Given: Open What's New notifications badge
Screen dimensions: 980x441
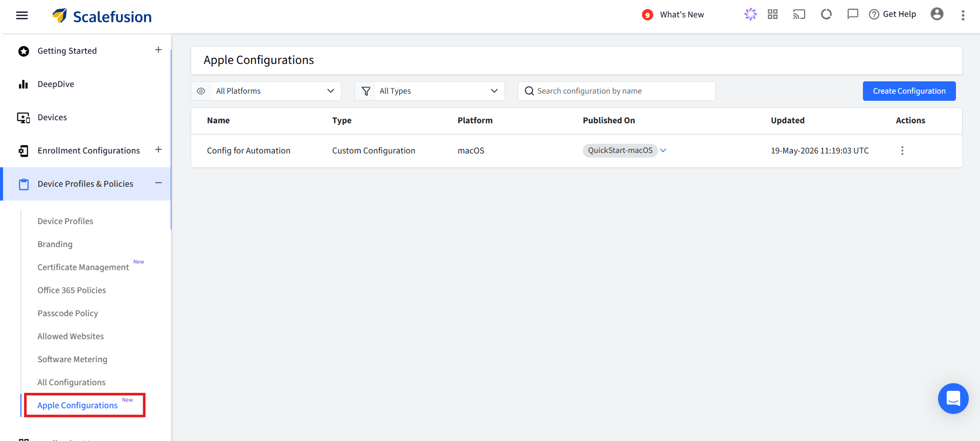Looking at the screenshot, I should 647,15.
